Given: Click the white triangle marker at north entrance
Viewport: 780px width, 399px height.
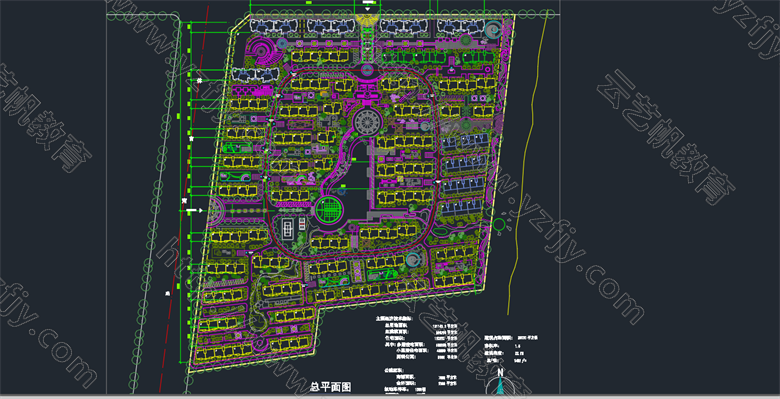Looking at the screenshot, I should tap(368, 8).
